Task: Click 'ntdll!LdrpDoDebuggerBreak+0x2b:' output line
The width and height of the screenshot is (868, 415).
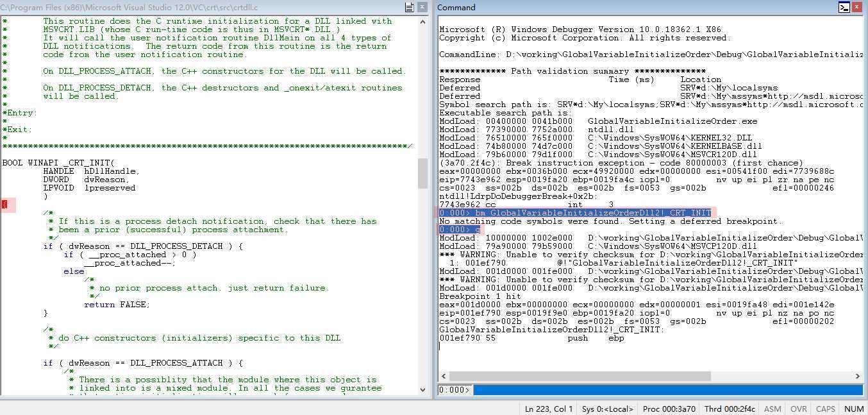Action: pos(519,196)
